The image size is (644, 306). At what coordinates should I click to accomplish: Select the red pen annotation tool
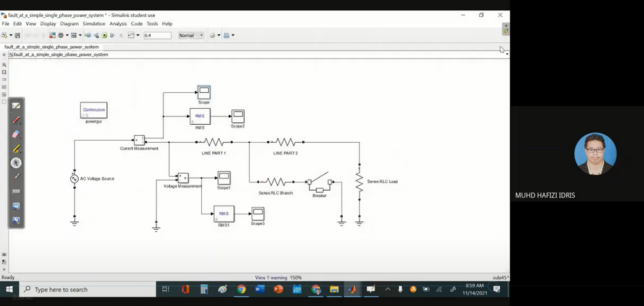tap(16, 120)
